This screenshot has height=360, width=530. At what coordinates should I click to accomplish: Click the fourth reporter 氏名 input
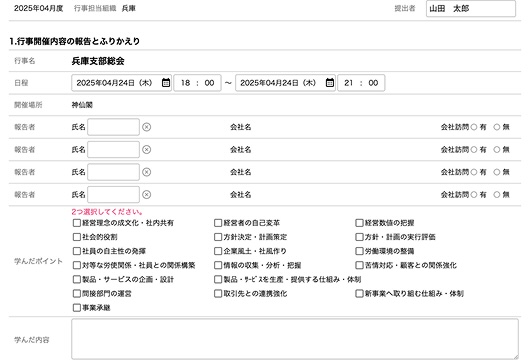point(113,195)
